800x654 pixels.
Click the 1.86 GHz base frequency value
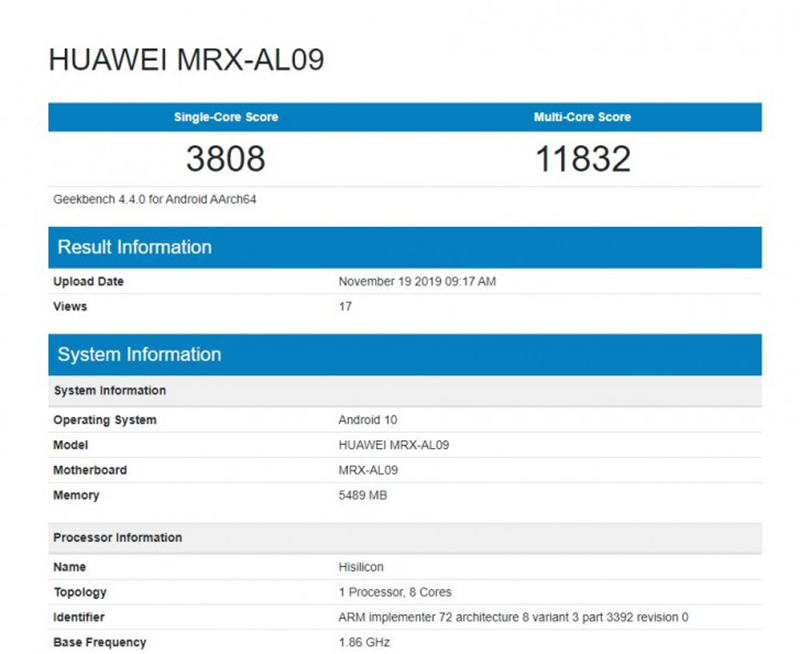pos(364,642)
